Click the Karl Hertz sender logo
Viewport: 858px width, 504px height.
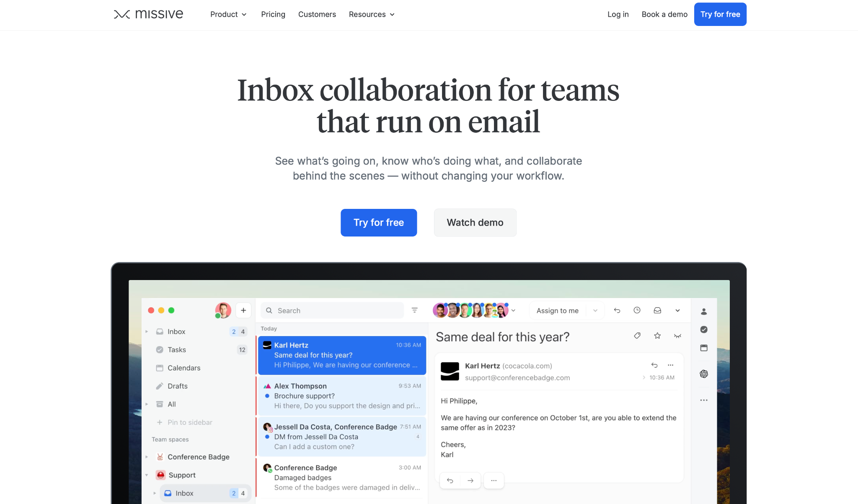[x=450, y=371]
